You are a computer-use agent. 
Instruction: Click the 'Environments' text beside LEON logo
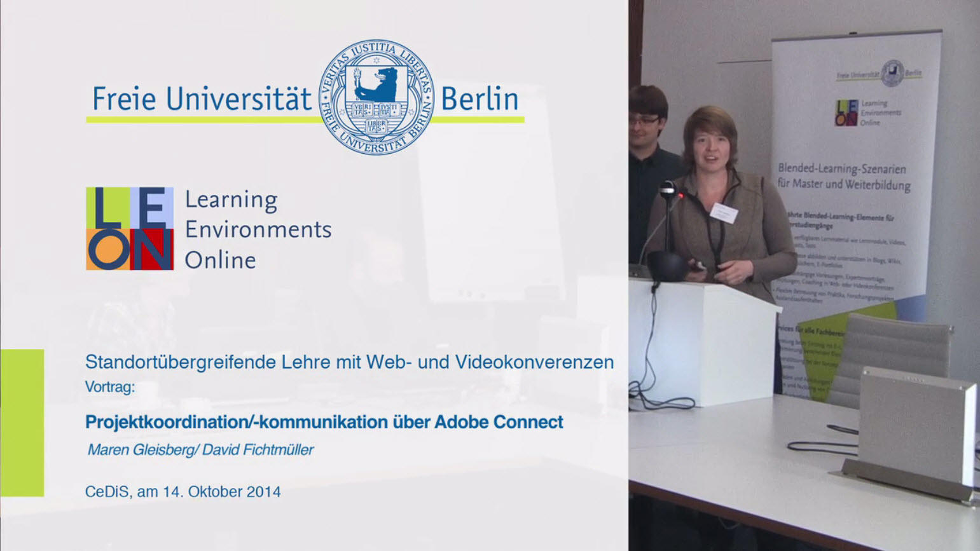click(258, 229)
